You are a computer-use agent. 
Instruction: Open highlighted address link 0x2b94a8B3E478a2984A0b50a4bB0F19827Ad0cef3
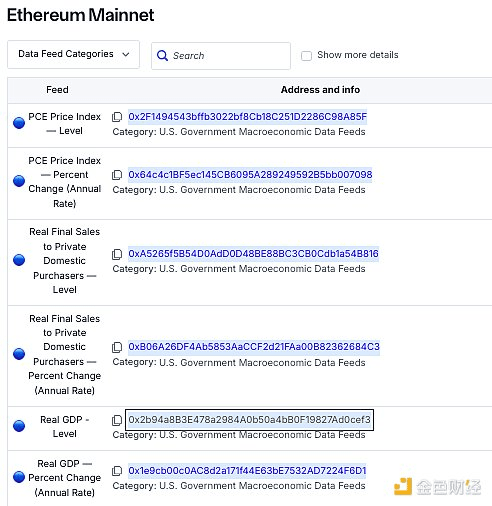click(249, 420)
